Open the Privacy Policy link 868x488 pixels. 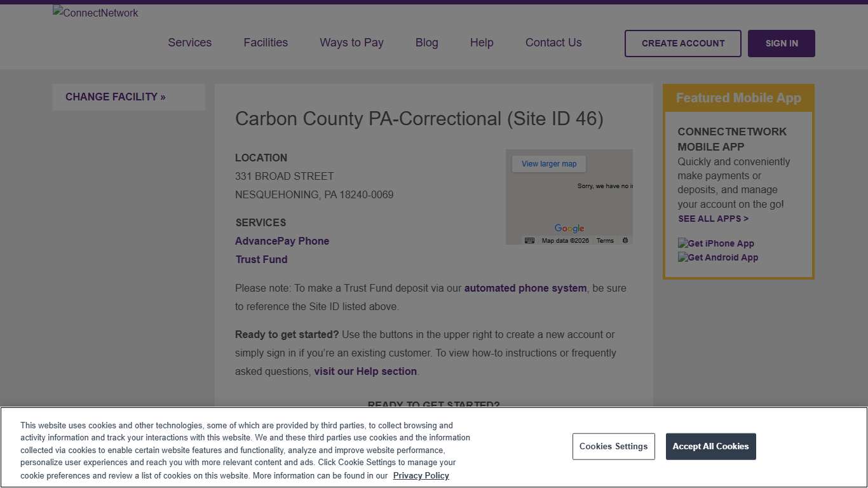[421, 475]
